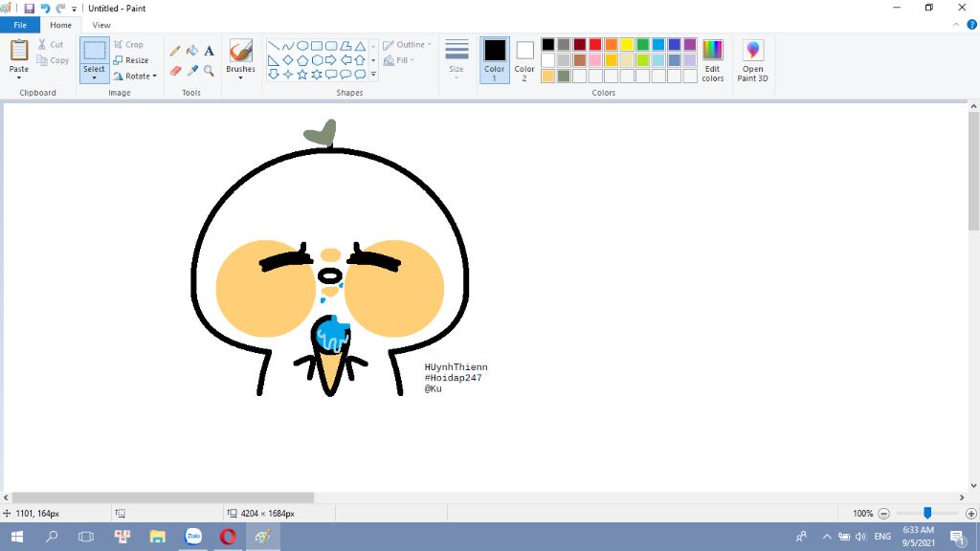Choose the purple color swatch
The image size is (980, 551).
[690, 44]
